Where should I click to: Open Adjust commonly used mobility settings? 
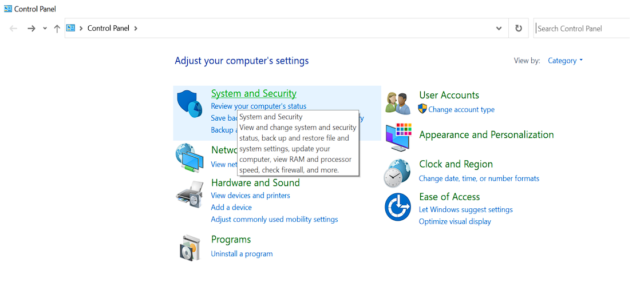[x=274, y=219]
